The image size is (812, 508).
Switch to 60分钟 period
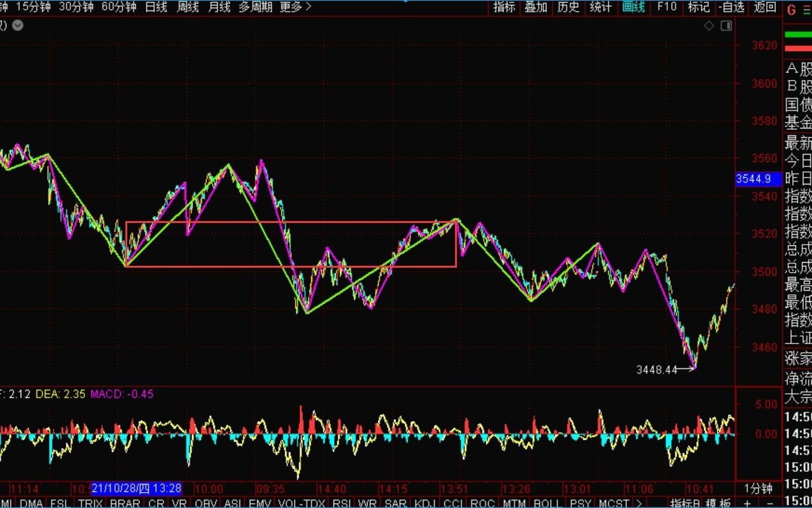point(119,7)
